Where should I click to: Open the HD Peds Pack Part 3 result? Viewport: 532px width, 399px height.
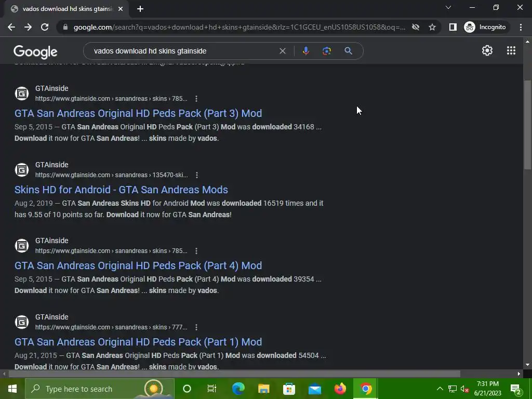[138, 113]
